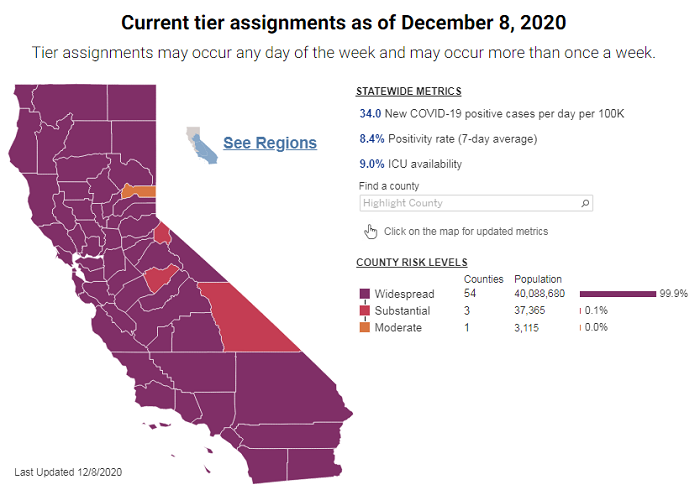The image size is (700, 490).
Task: Click the Moderate label in risk legend
Action: [x=398, y=328]
